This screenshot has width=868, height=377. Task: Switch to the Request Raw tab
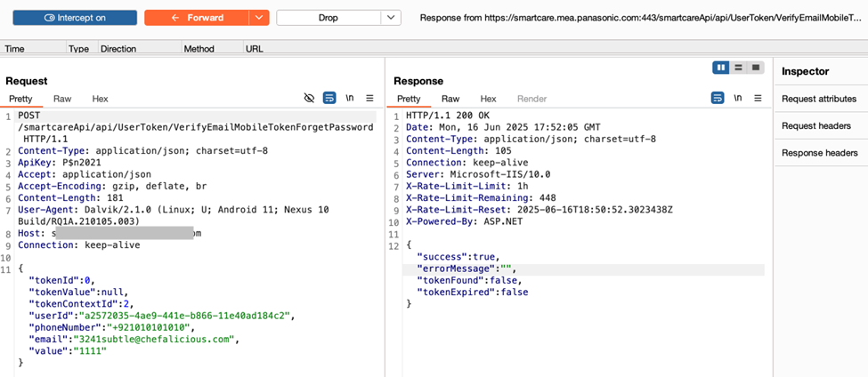coord(62,99)
